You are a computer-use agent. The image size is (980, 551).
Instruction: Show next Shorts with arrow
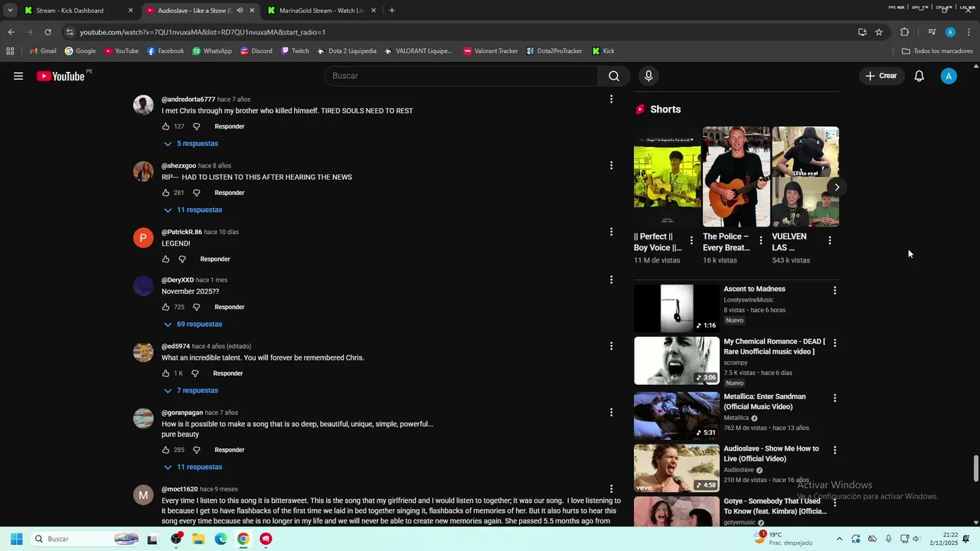(x=837, y=187)
